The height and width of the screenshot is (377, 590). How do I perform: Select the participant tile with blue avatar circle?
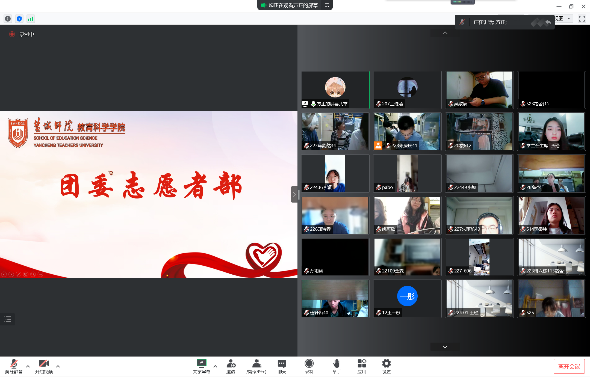[407, 298]
